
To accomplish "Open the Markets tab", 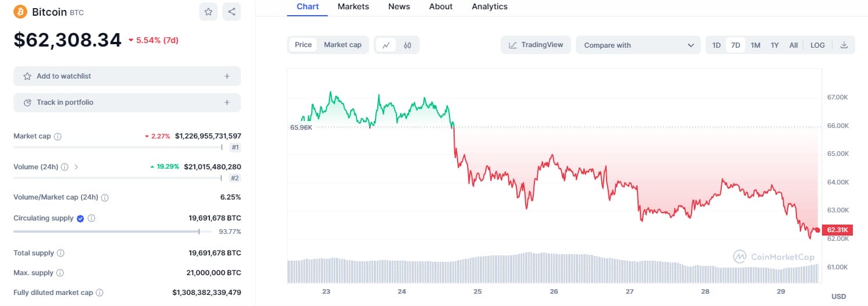I will click(353, 6).
